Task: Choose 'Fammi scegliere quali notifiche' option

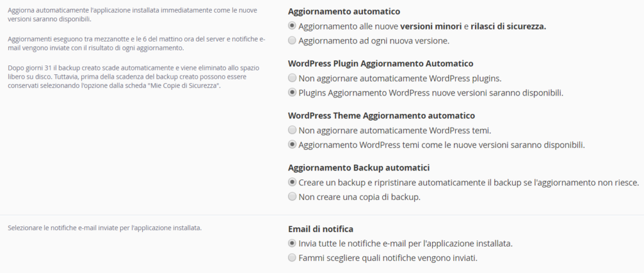Action: click(292, 257)
